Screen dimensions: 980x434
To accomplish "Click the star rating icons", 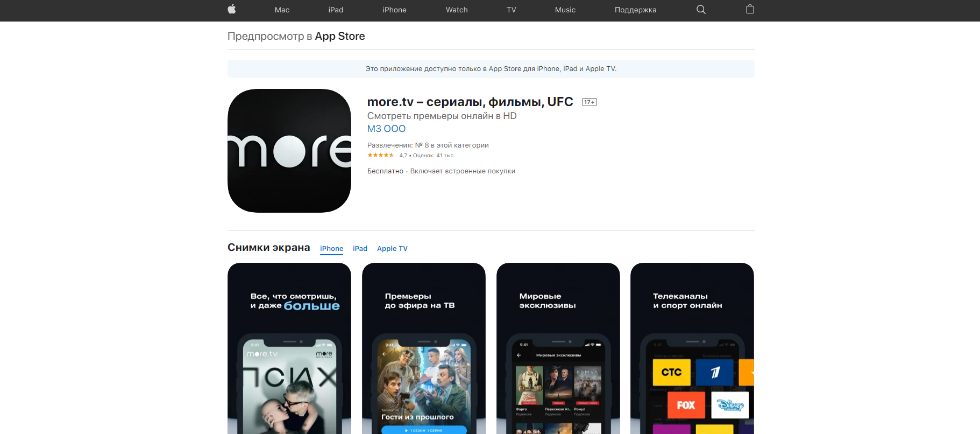I will coord(380,156).
